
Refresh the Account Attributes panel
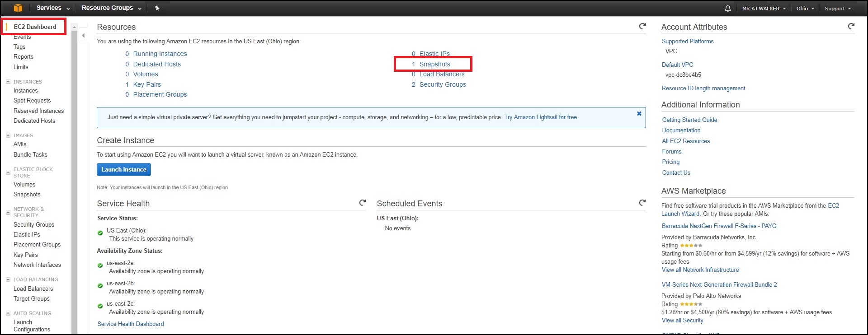[851, 26]
